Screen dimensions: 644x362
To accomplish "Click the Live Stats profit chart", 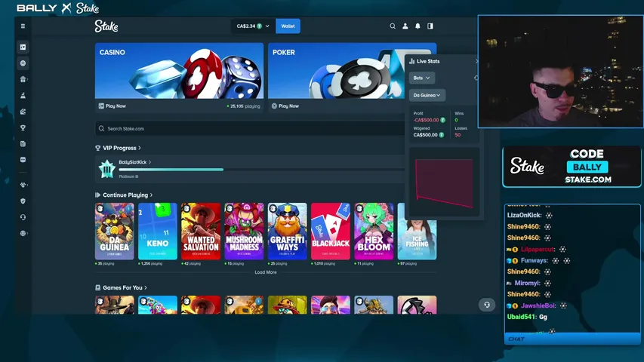I will pyautogui.click(x=445, y=182).
